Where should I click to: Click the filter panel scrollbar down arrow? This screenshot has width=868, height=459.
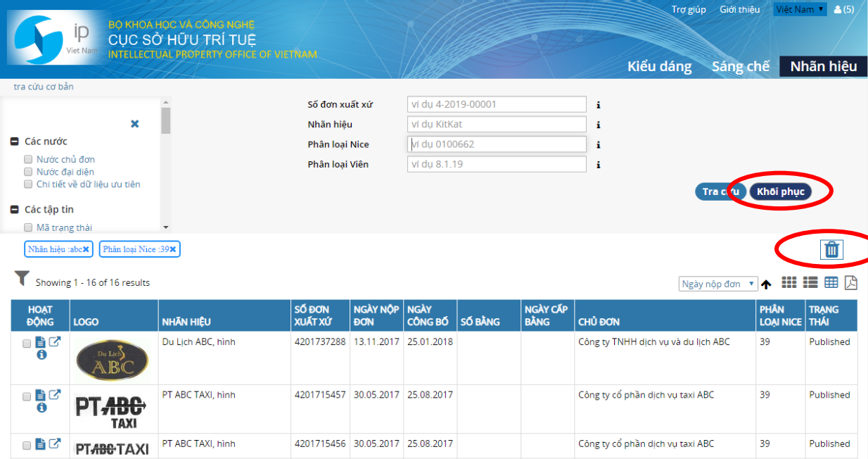point(166,227)
